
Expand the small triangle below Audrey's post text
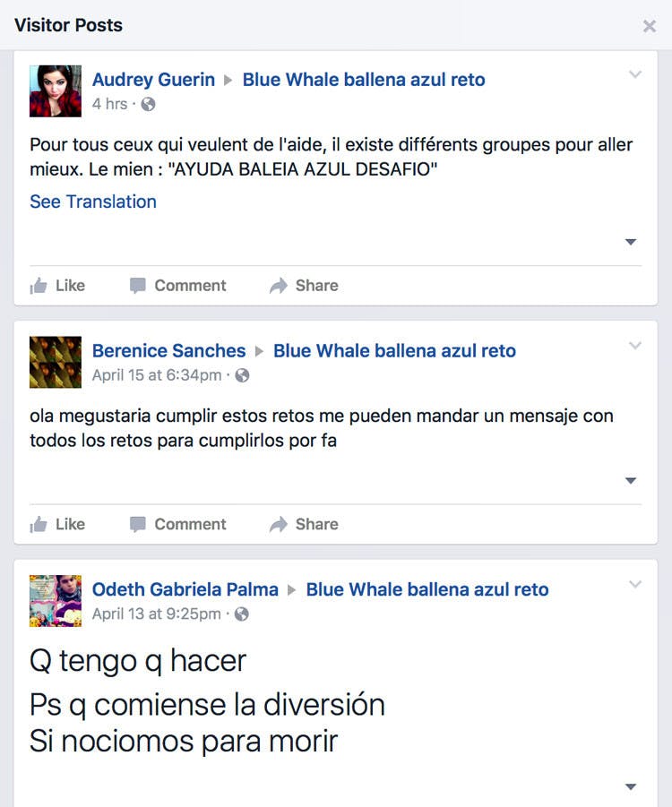631,242
